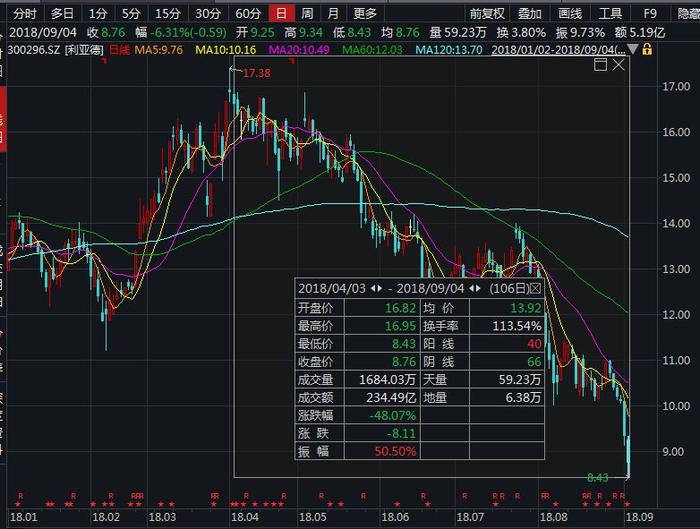Click the 8.43 low price marker
Image resolution: width=700 pixels, height=529 pixels.
598,479
